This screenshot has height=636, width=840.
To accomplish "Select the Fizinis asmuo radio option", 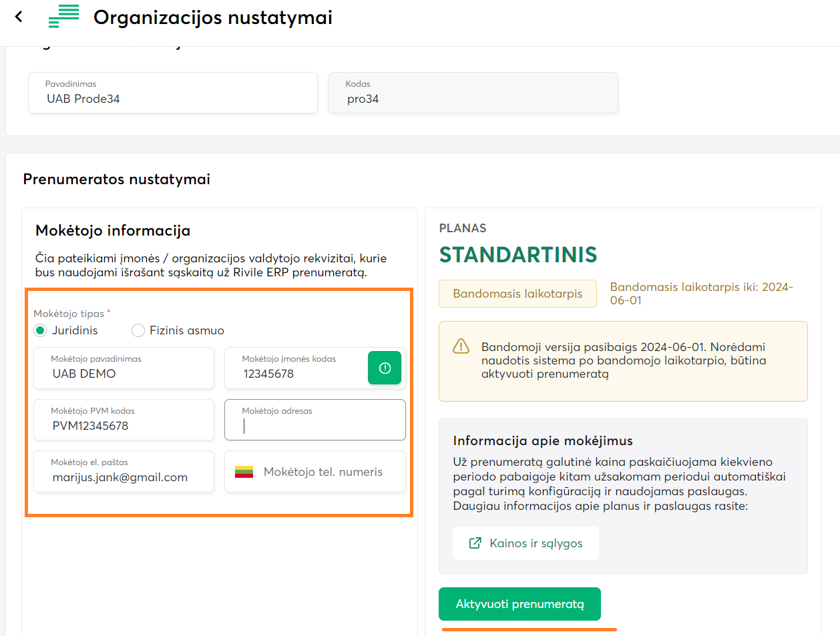I will (138, 330).
